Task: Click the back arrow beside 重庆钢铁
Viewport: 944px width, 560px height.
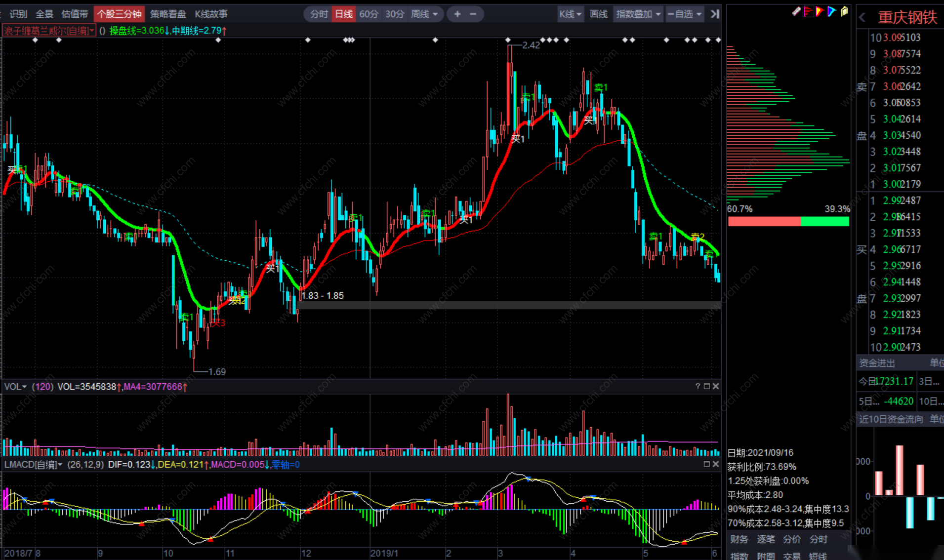Action: (862, 18)
